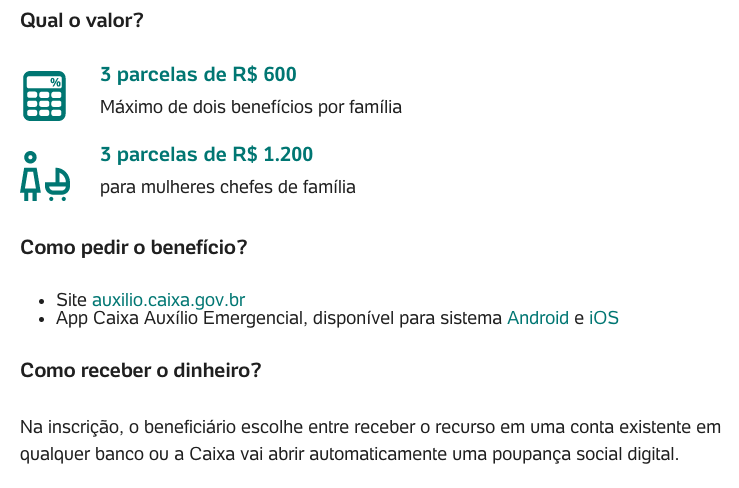Click the word "Site" in the list
The image size is (739, 488).
click(72, 300)
